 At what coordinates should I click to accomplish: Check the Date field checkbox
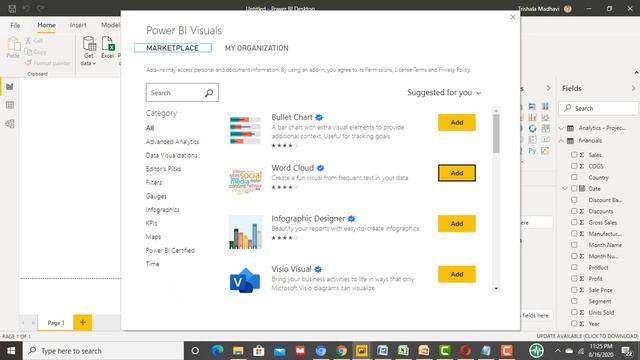coord(574,189)
